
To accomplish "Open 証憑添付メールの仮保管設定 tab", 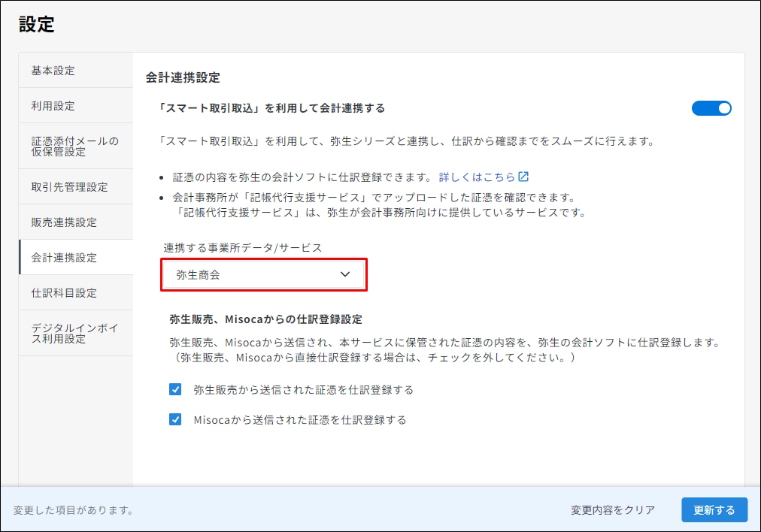I will (x=76, y=146).
